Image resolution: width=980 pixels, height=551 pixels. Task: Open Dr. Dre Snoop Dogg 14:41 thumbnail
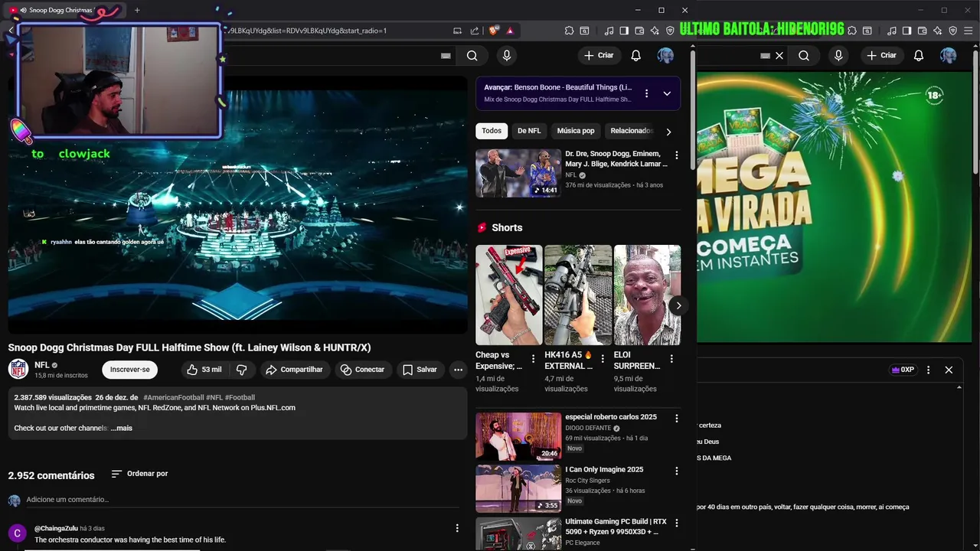click(x=518, y=173)
